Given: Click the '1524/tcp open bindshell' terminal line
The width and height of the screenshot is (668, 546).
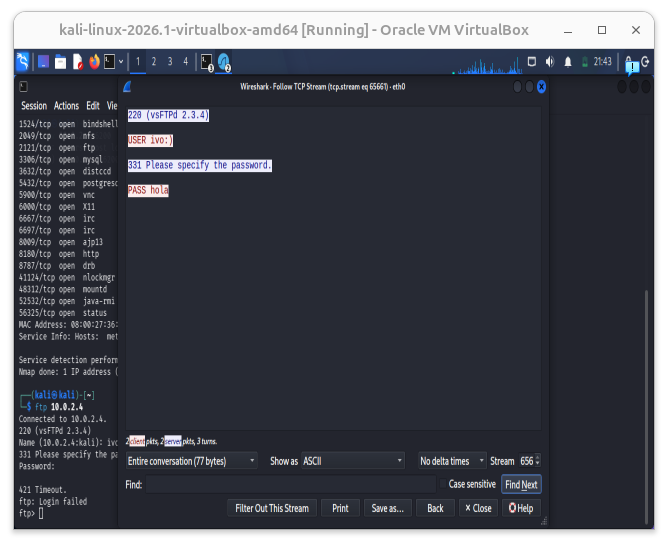Looking at the screenshot, I should tap(68, 124).
